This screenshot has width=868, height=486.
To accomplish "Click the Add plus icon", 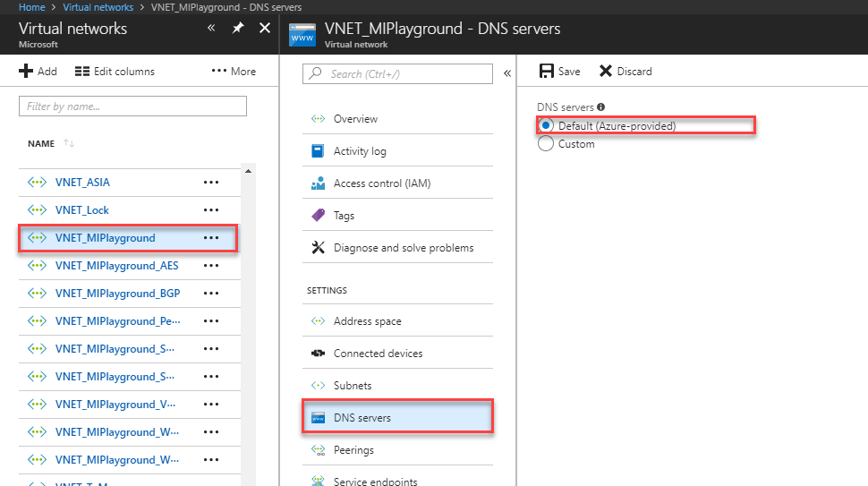I will tap(26, 72).
